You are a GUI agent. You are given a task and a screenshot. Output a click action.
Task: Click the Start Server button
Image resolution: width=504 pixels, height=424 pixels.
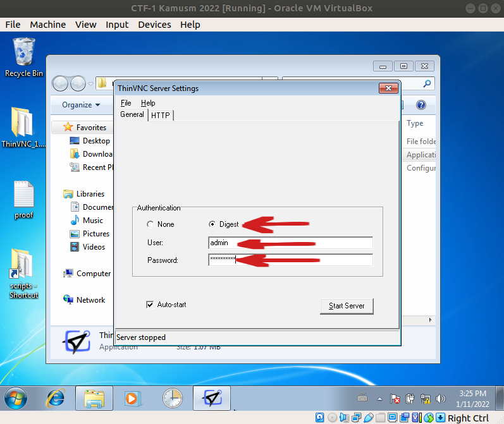(x=347, y=306)
